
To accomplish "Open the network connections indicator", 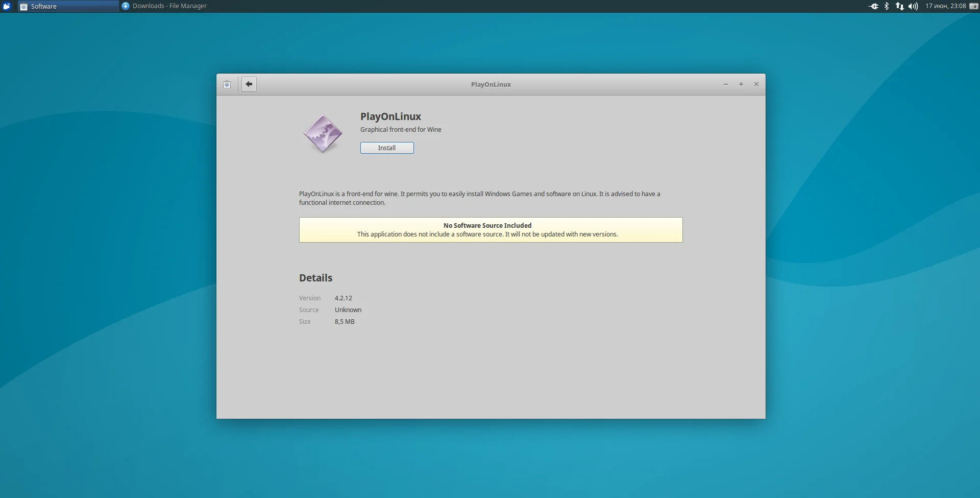I will coord(899,6).
